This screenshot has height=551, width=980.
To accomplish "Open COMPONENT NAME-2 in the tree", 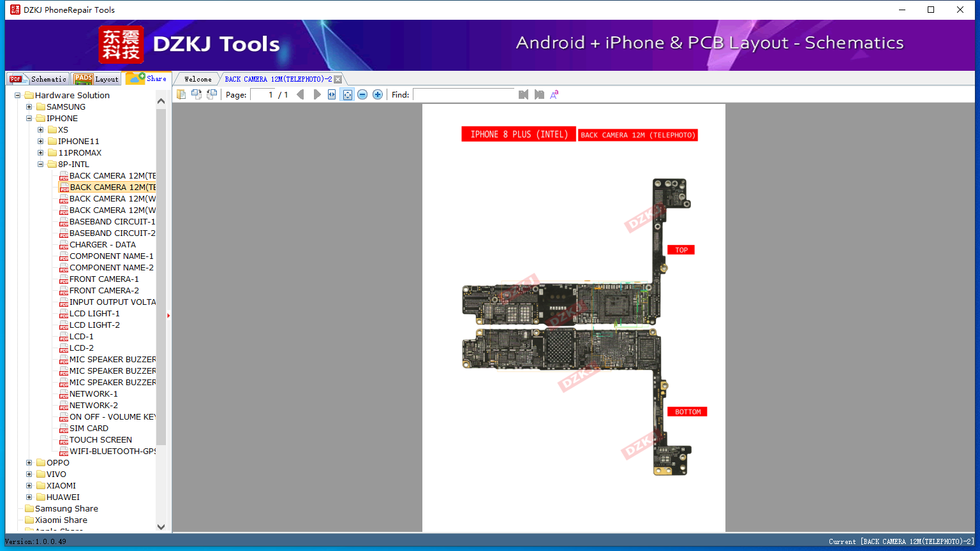I will coord(112,268).
